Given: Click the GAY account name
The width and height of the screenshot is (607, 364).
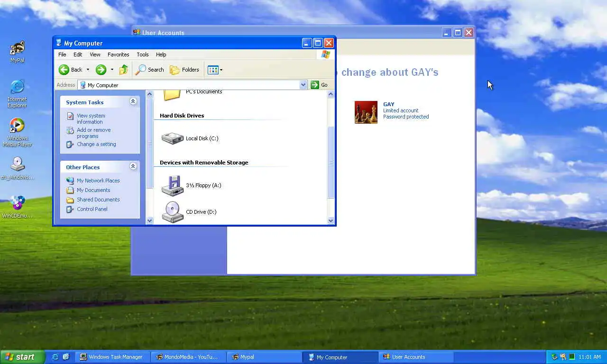Looking at the screenshot, I should [x=389, y=104].
